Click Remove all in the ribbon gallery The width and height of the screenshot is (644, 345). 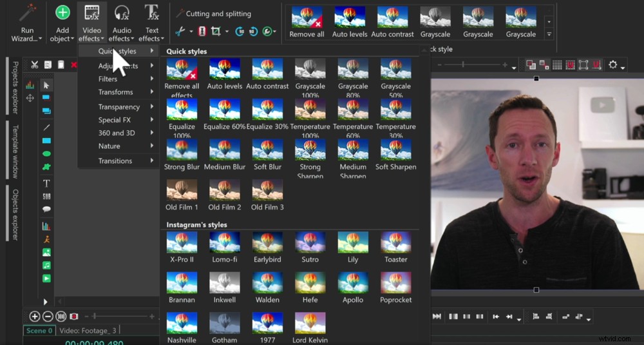(x=307, y=22)
